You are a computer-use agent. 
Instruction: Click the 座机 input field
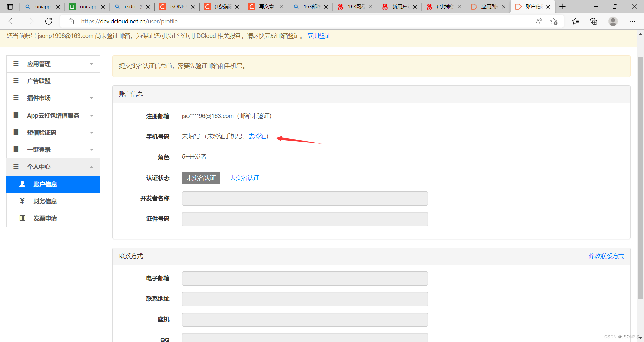tap(305, 320)
